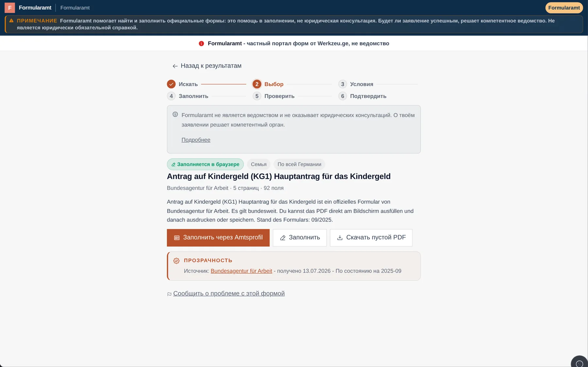Open step 4 Заполнить

[x=188, y=96]
